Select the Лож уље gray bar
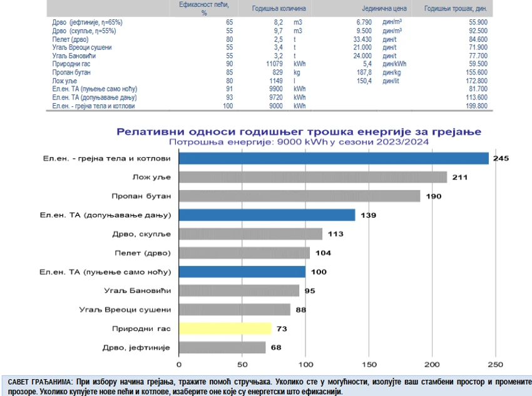This screenshot has width=532, height=396. pyautogui.click(x=313, y=177)
